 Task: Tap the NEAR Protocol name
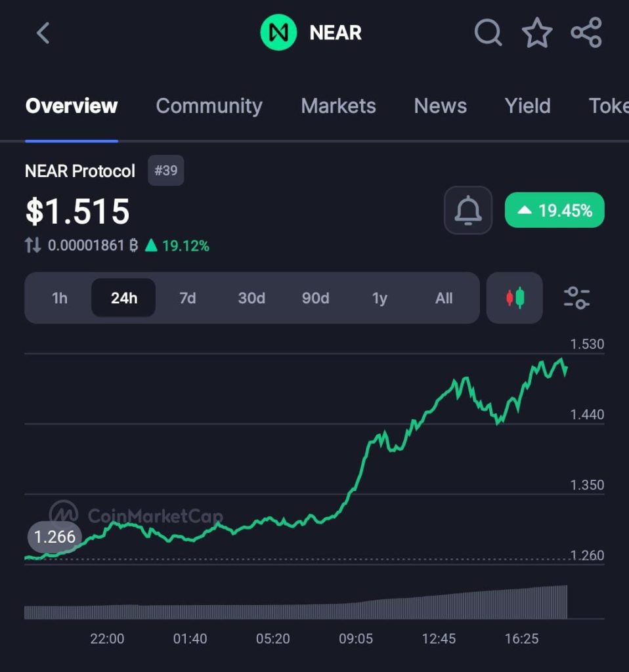(x=79, y=171)
